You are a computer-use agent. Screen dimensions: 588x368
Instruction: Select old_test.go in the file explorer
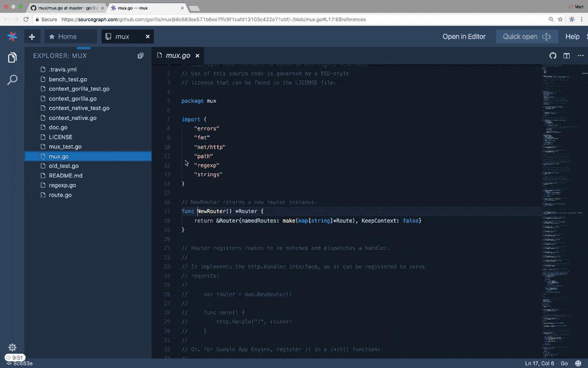point(63,166)
